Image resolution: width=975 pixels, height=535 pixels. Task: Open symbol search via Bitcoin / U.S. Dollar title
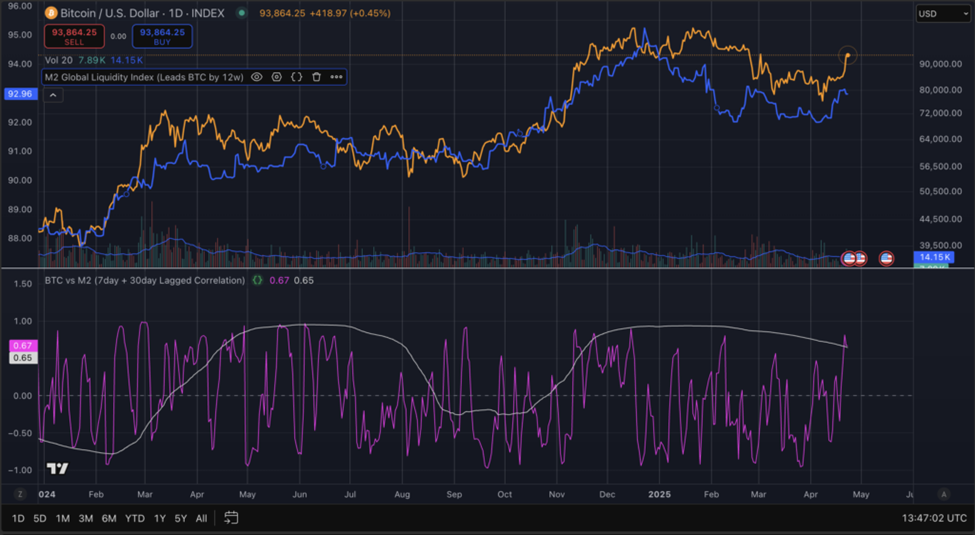coord(142,13)
